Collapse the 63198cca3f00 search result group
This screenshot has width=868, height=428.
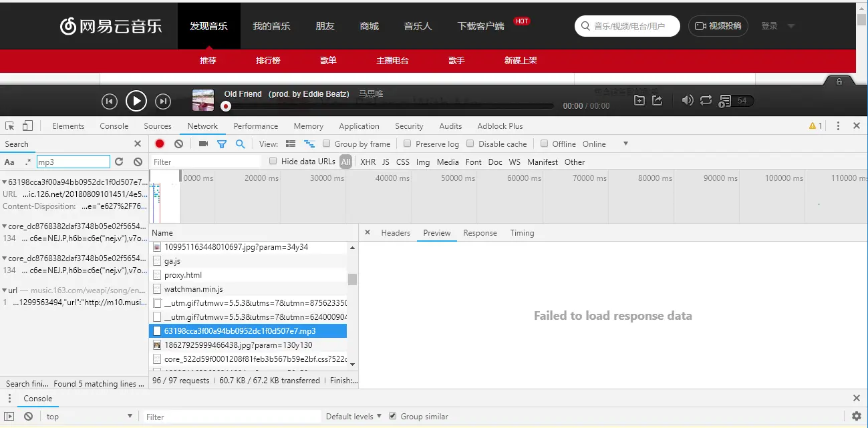[4, 182]
